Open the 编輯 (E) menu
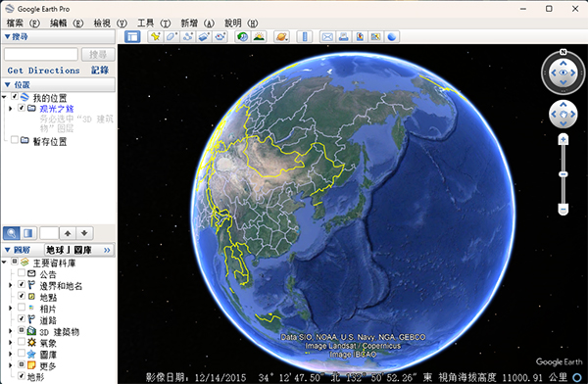 67,24
